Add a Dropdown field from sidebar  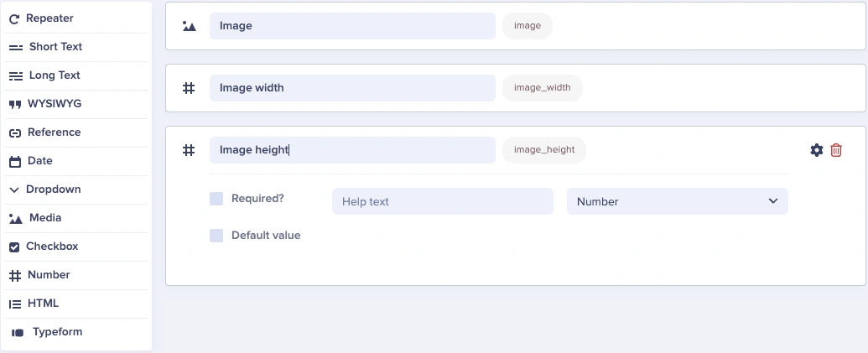coord(53,189)
